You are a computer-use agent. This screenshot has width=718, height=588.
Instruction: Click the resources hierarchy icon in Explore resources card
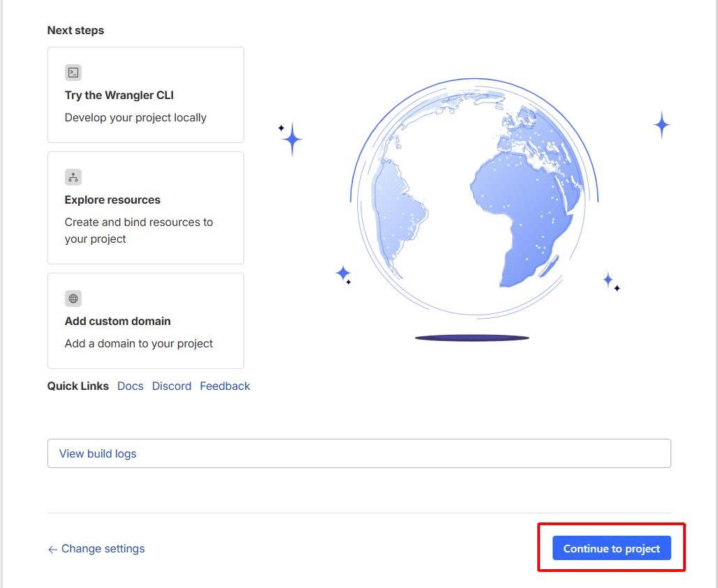(73, 177)
